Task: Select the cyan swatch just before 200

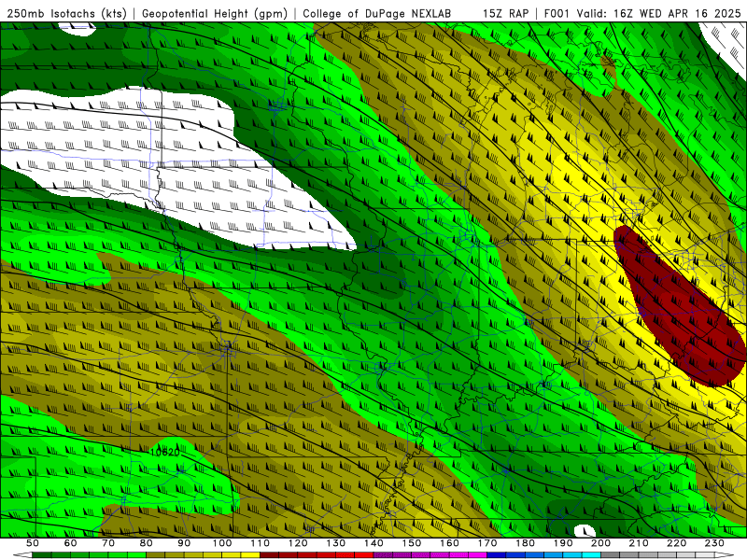Action: pos(591,555)
